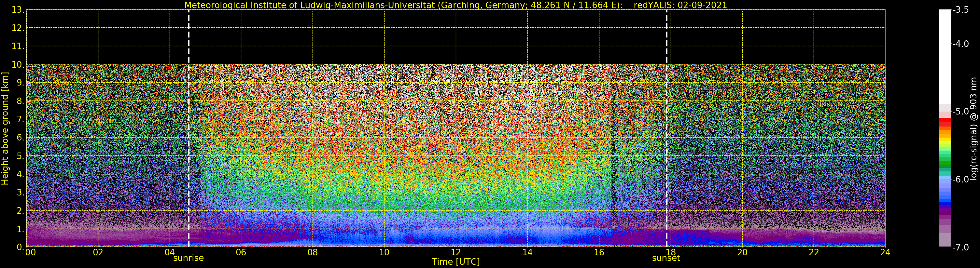
Task: Click the 'sunset' label below the axis
Action: coord(666,258)
